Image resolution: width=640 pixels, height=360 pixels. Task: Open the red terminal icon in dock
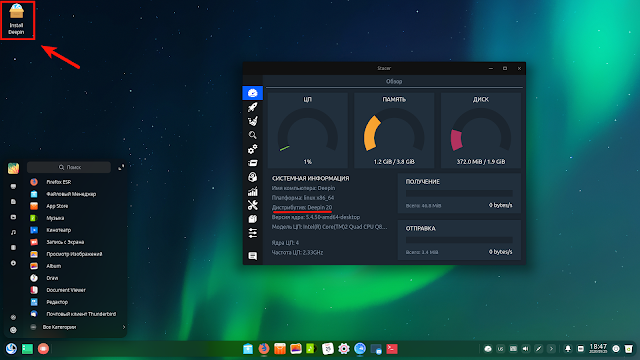[392, 349]
